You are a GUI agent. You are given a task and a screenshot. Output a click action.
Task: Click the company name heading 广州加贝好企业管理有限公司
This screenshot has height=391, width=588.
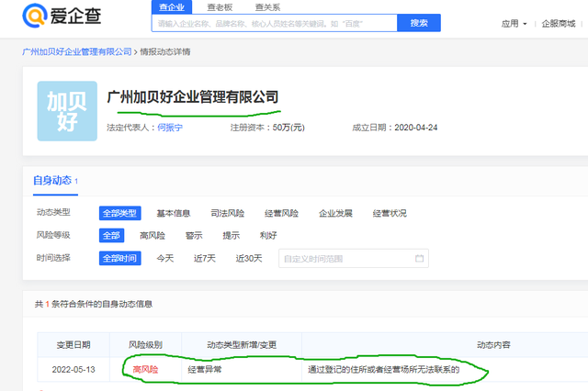tap(193, 97)
